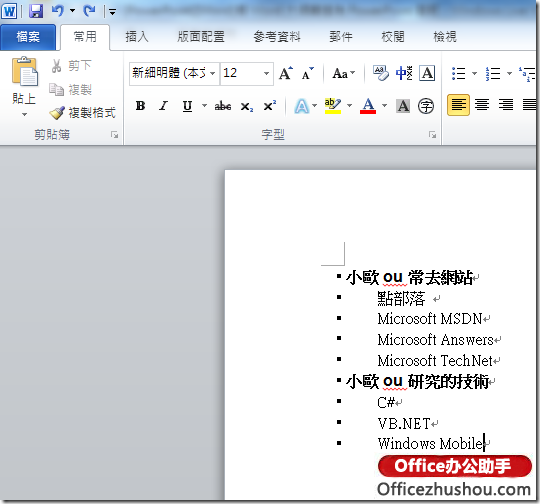The image size is (540, 504).
Task: Click the heading 小歐 ou 常去網站
Action: click(x=409, y=277)
